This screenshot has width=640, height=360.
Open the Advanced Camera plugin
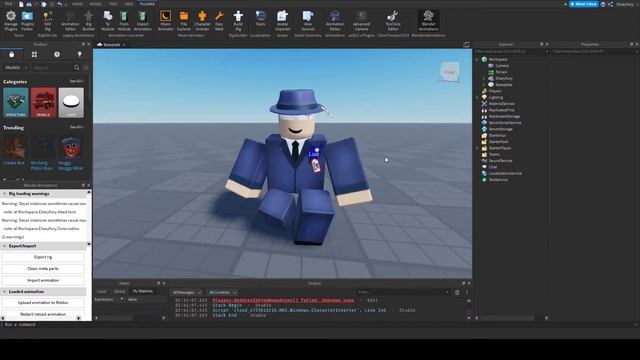[362, 20]
